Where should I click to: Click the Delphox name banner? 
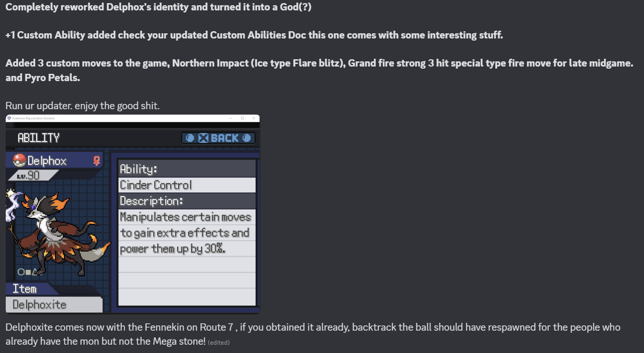(x=55, y=160)
